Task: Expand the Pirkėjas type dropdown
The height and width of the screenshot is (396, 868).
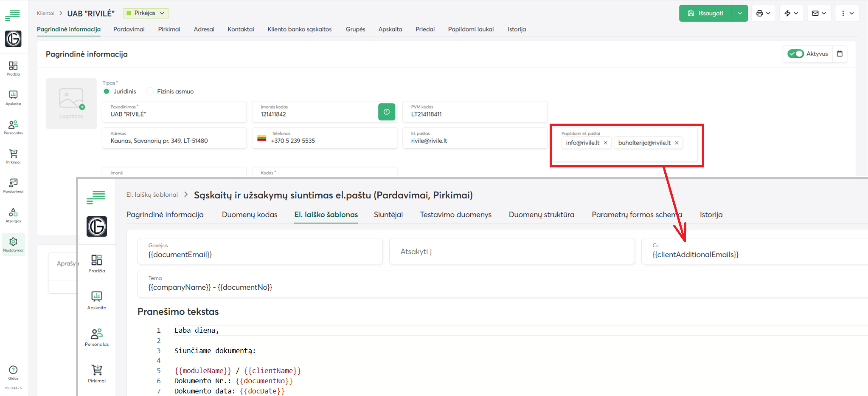Action: [146, 13]
